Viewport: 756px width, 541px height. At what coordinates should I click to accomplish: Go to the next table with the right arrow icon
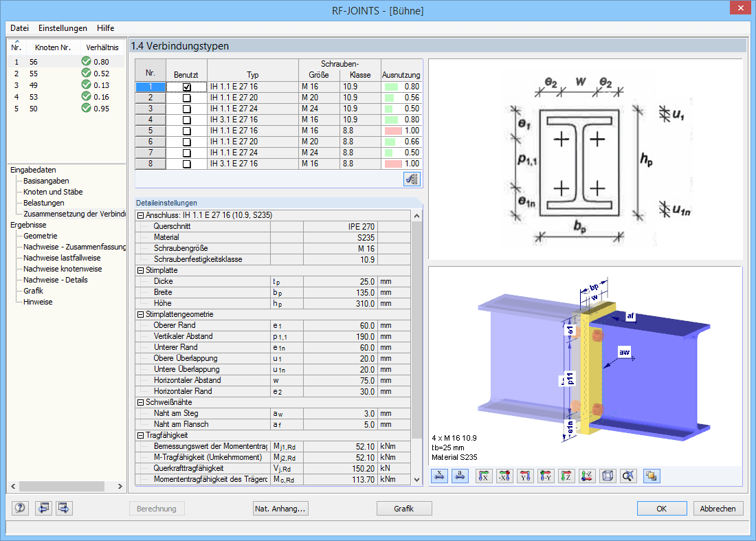tap(64, 508)
